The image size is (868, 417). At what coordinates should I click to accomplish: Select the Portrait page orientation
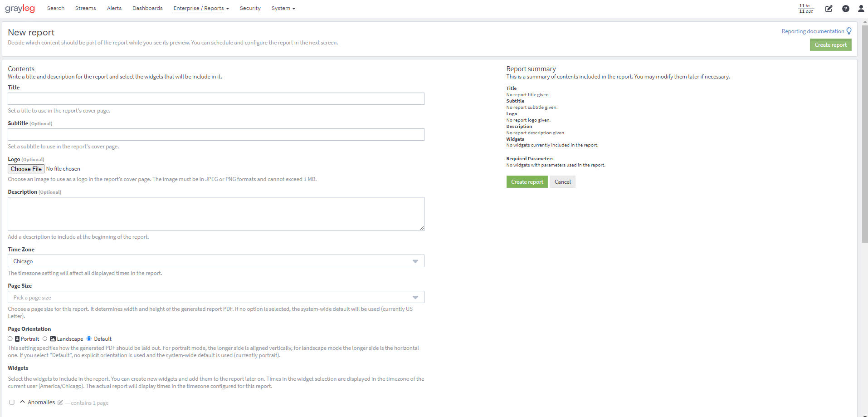(10, 339)
